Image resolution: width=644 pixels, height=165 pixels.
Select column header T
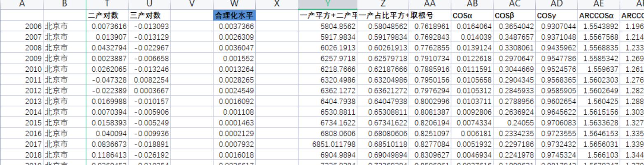pos(107,5)
